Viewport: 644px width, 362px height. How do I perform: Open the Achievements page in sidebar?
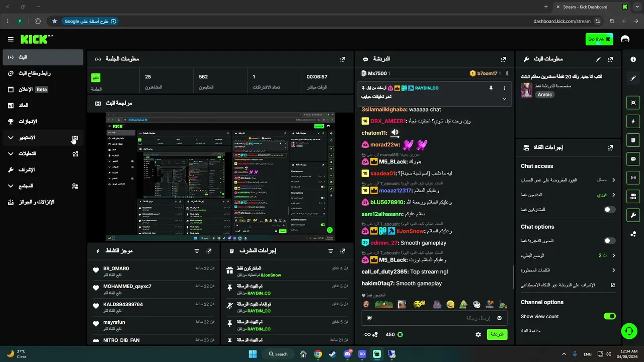(x=43, y=122)
